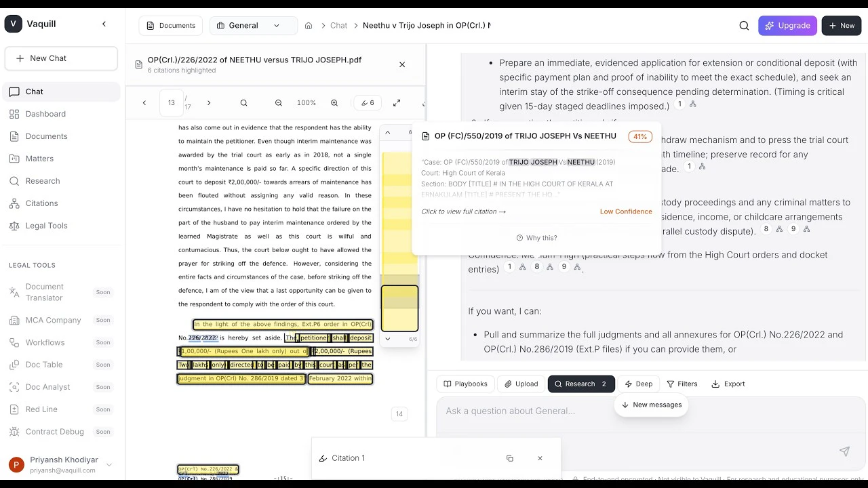Jump to next citation highlight chevron
The image size is (868, 488).
[388, 339]
